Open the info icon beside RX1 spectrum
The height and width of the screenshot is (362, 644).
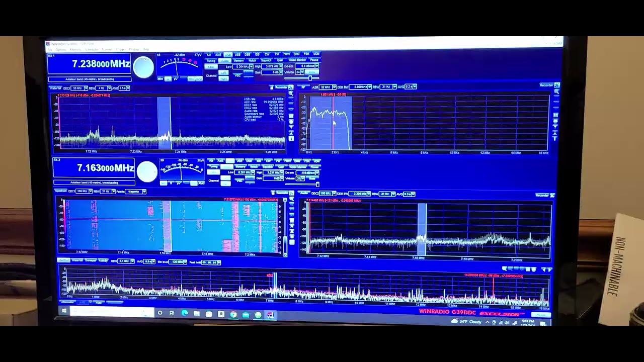coord(291,138)
